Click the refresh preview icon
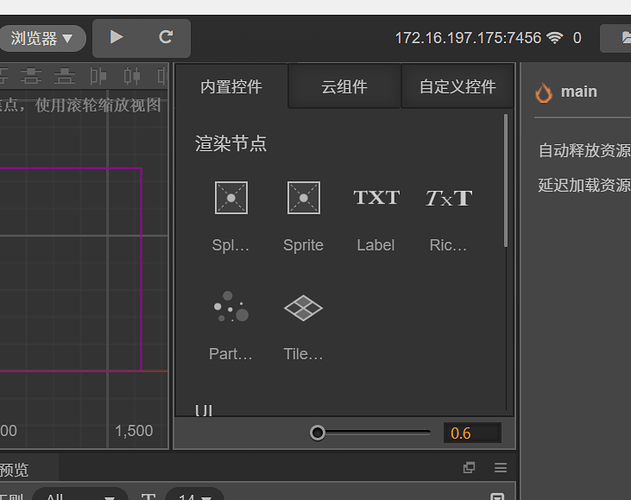631x500 pixels. click(x=166, y=37)
